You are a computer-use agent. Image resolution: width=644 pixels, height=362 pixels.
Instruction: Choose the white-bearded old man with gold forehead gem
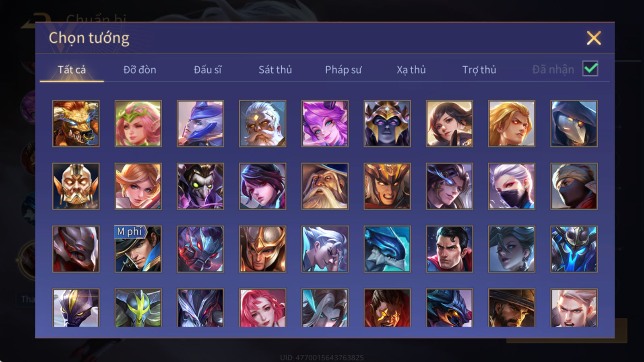262,123
